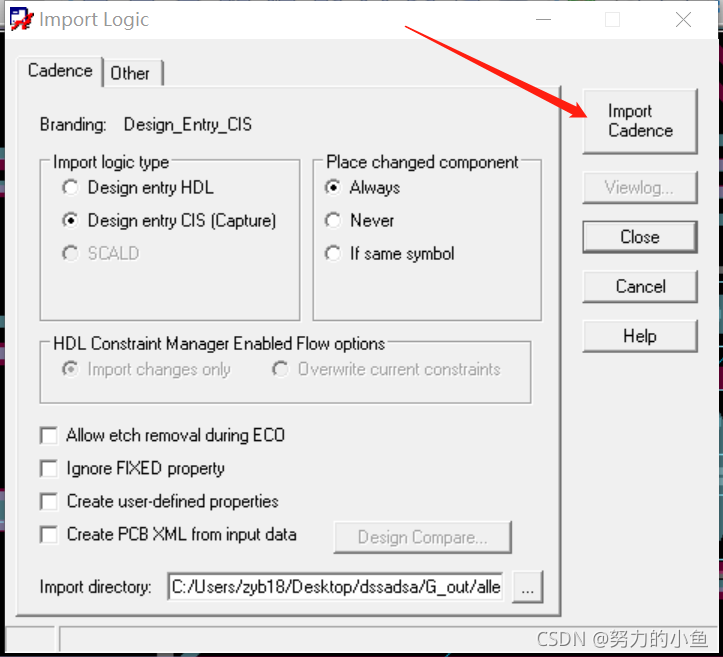The image size is (723, 657).
Task: Click the Import Logic title text
Action: pos(94,20)
